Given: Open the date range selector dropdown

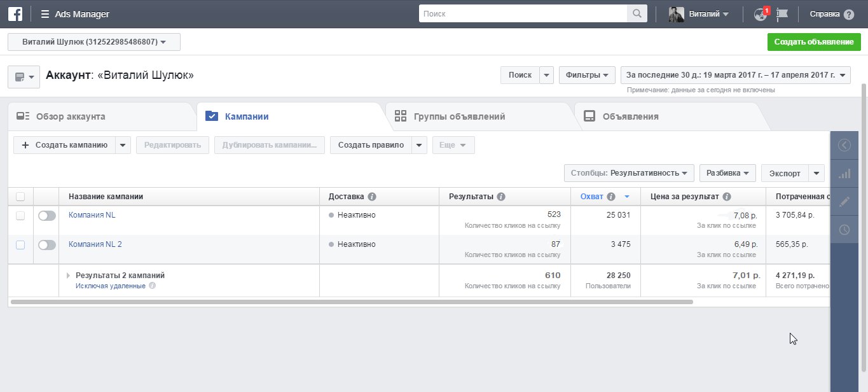Looking at the screenshot, I should (736, 75).
